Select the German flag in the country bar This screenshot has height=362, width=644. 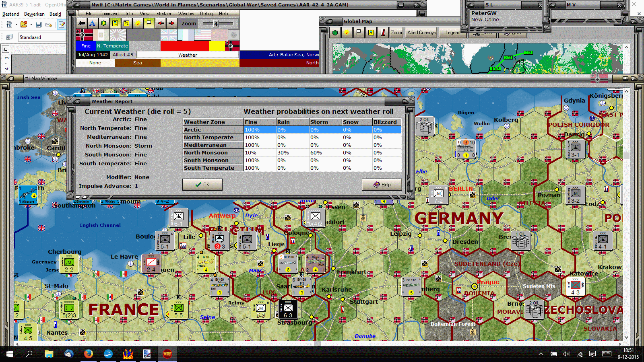coord(85,35)
